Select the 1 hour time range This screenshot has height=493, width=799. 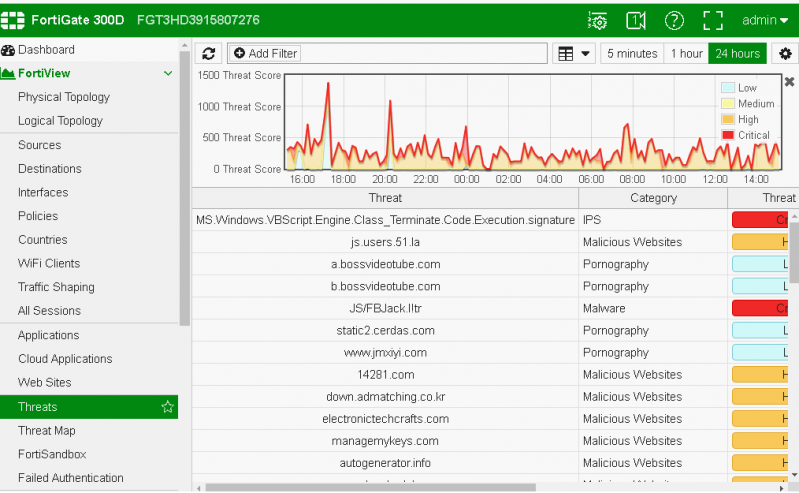(x=686, y=54)
